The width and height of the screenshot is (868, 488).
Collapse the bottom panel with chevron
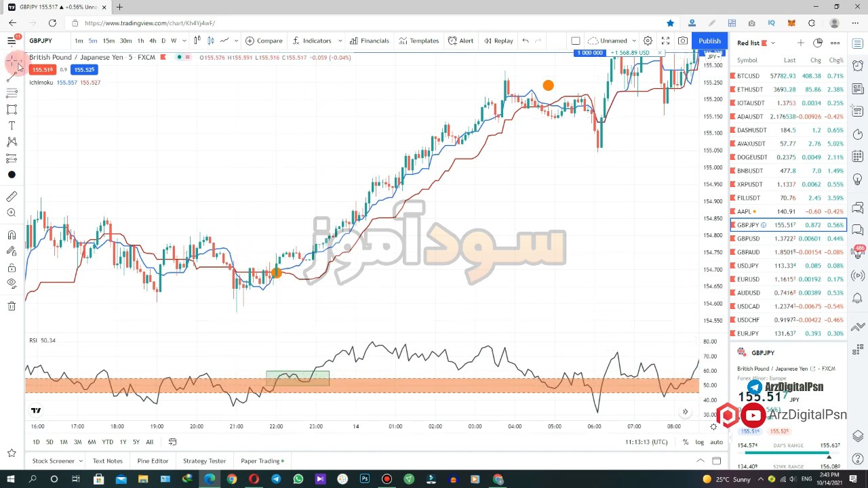coord(700,461)
